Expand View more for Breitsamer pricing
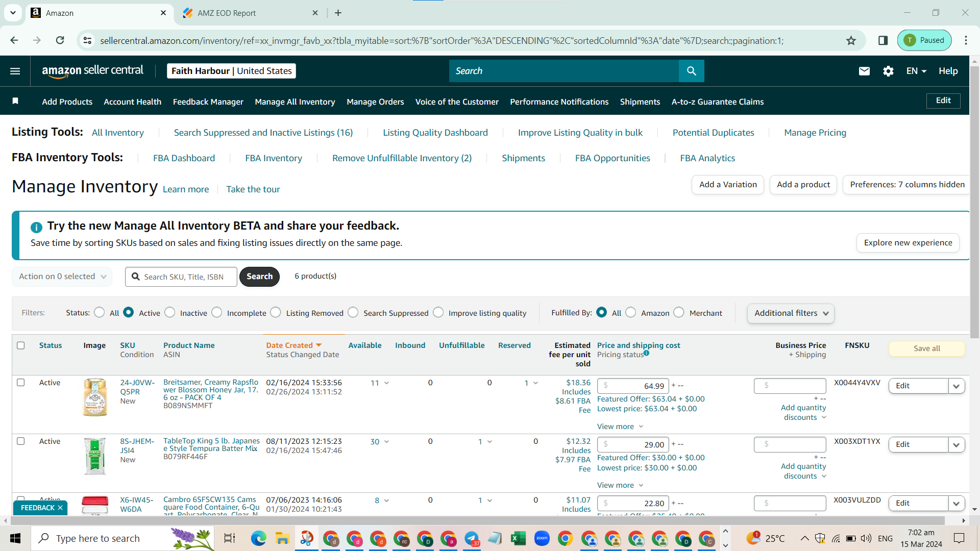The width and height of the screenshot is (980, 551). pos(620,427)
